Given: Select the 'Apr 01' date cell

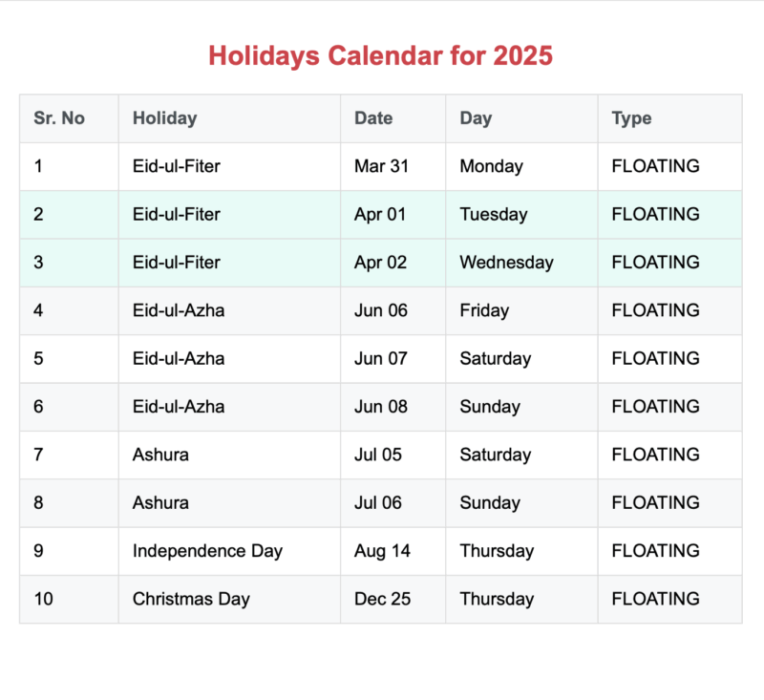Looking at the screenshot, I should [380, 215].
